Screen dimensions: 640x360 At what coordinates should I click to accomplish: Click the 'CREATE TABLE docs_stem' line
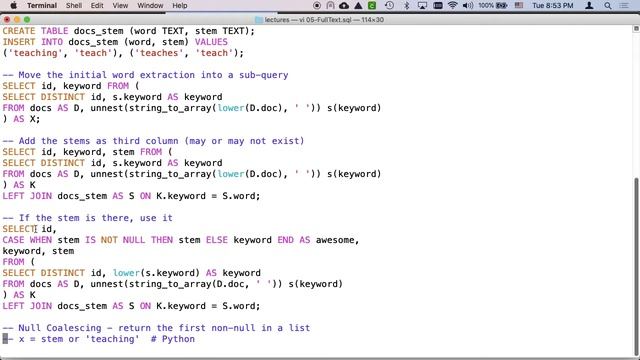point(129,31)
